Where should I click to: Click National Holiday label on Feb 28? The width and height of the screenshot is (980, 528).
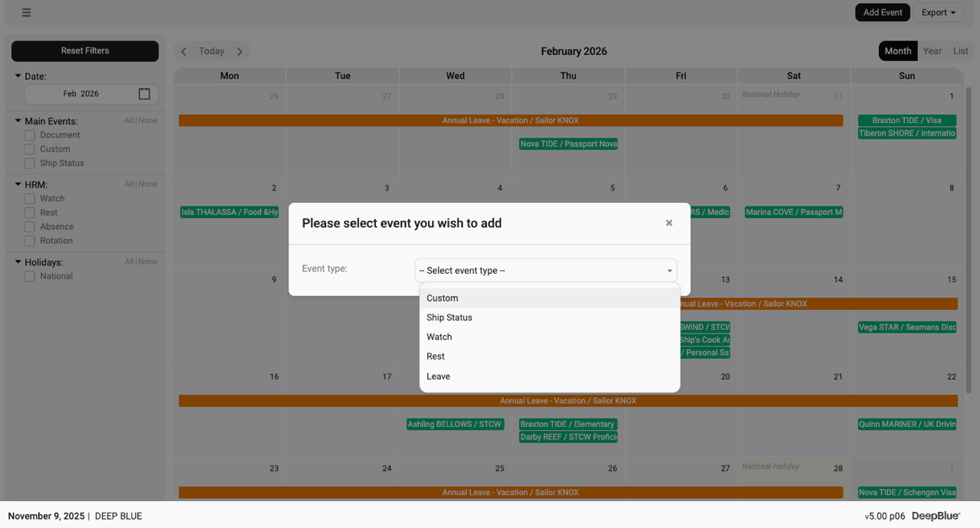pyautogui.click(x=770, y=466)
